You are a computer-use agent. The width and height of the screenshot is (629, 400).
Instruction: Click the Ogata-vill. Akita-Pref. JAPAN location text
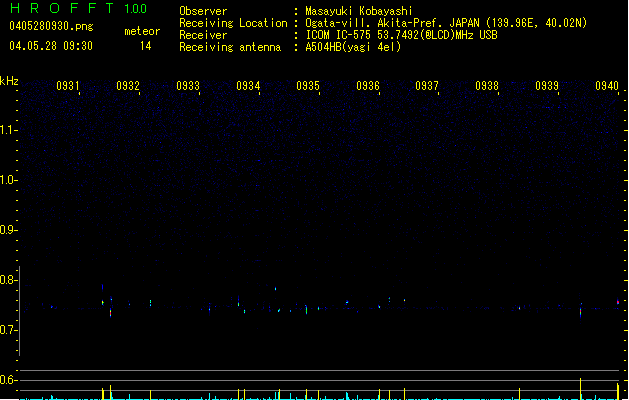446,23
